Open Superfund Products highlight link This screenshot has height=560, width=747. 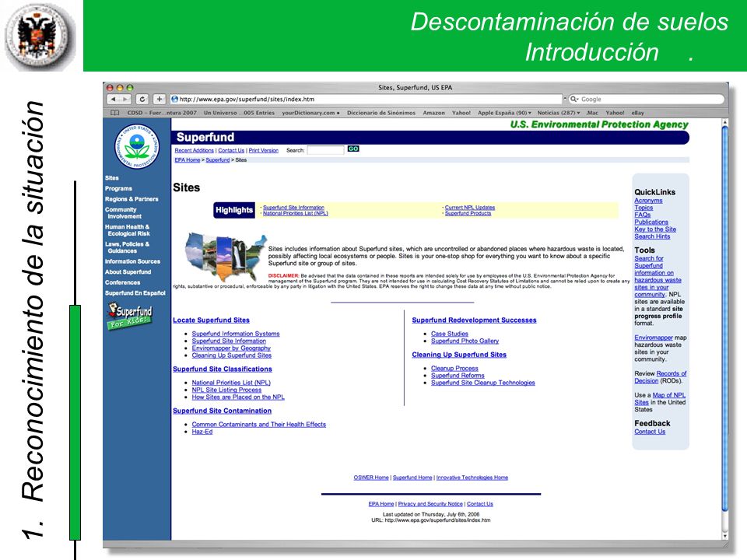[468, 213]
